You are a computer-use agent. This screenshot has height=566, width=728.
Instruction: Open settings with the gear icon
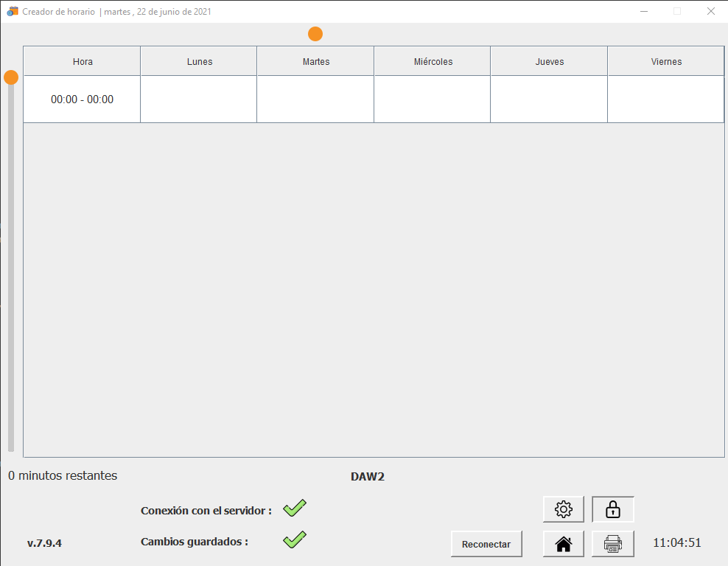[x=563, y=509]
